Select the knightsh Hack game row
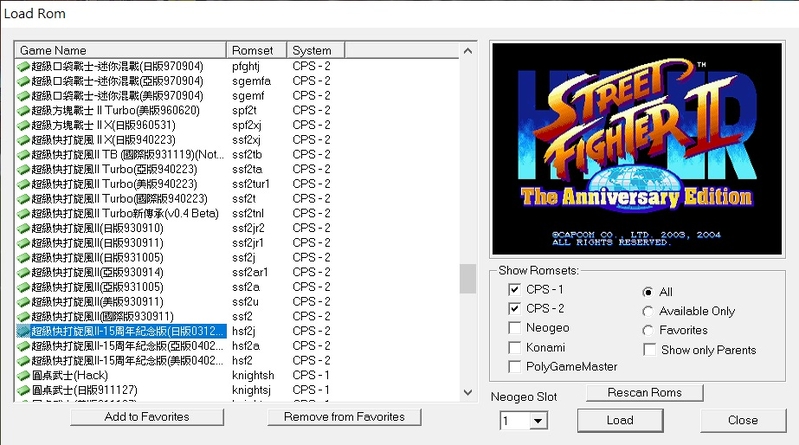Viewport: 799px width, 445px height. click(237, 376)
